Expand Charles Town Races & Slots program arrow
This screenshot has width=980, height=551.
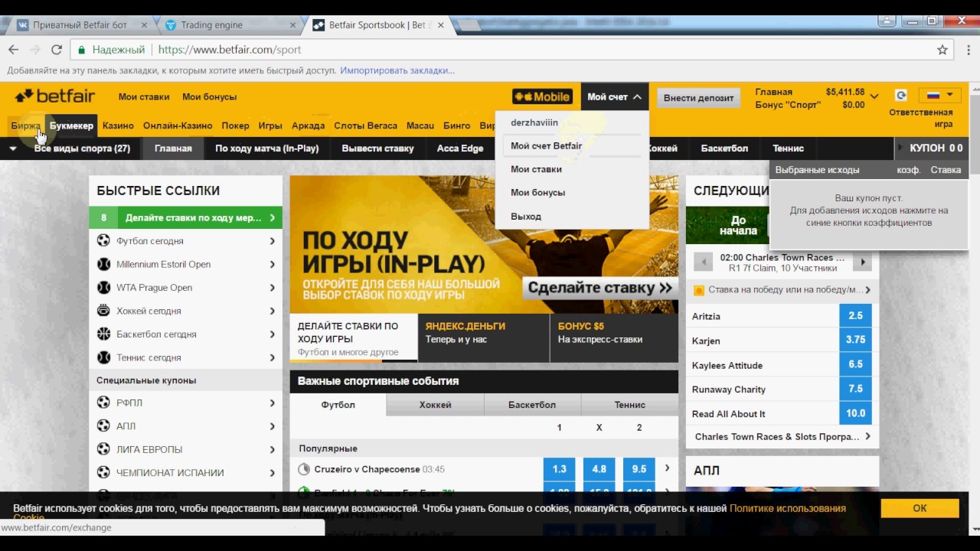point(867,437)
